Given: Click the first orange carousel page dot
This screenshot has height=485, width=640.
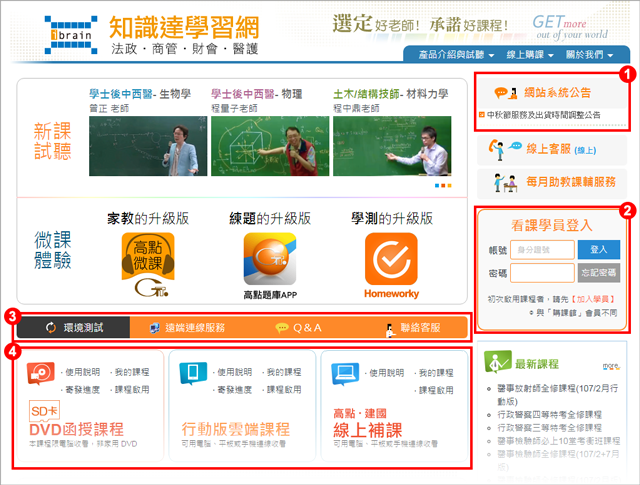Looking at the screenshot, I should (443, 186).
